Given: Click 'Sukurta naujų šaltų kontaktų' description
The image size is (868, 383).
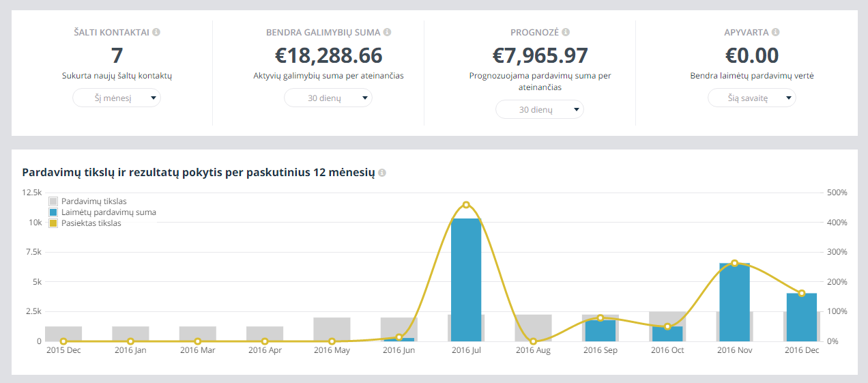Looking at the screenshot, I should coord(117,76).
